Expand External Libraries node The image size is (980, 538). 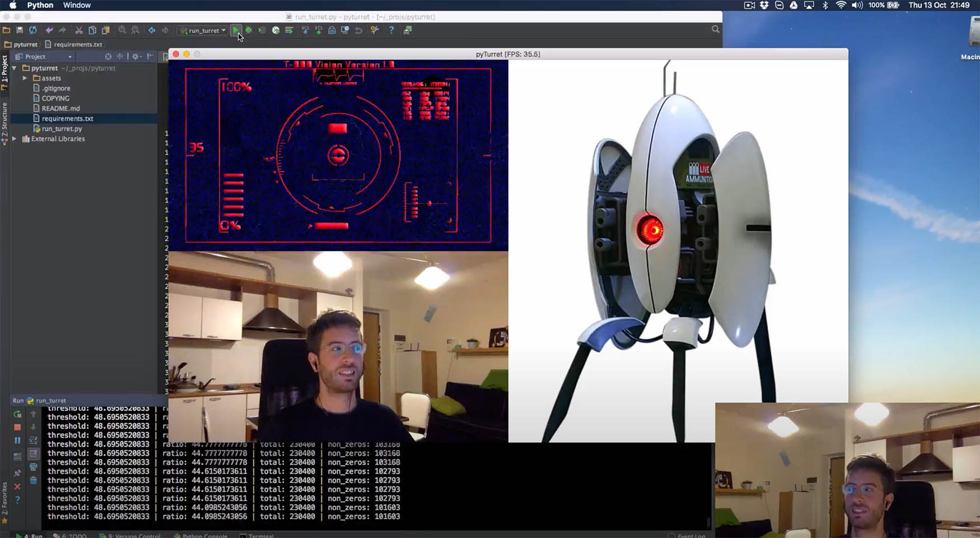[x=15, y=138]
